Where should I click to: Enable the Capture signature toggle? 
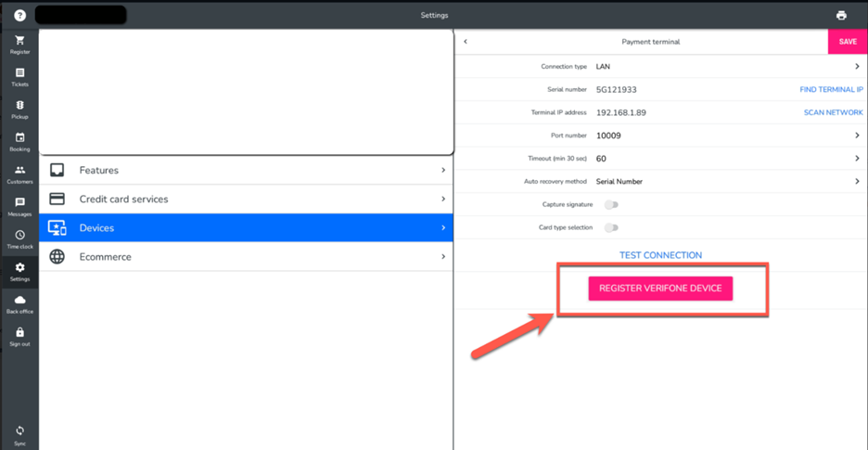pos(611,204)
